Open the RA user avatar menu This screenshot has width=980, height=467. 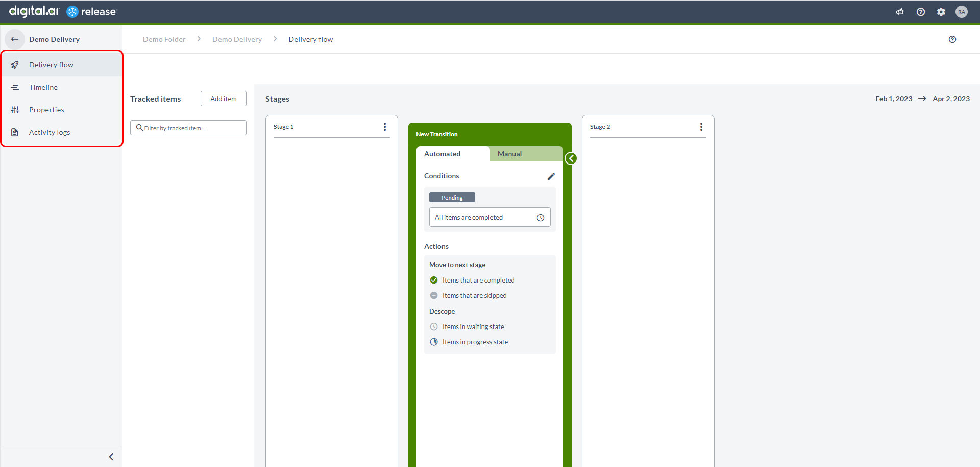coord(962,12)
